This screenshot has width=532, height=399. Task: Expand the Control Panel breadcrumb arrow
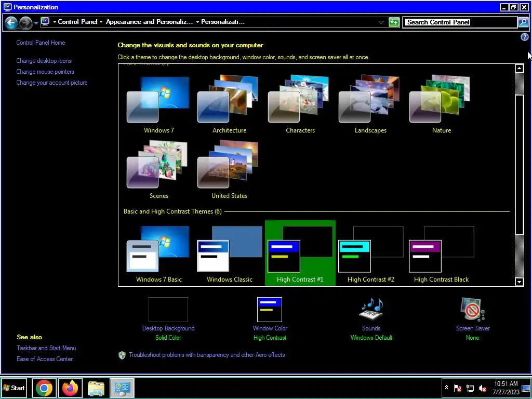tap(101, 22)
